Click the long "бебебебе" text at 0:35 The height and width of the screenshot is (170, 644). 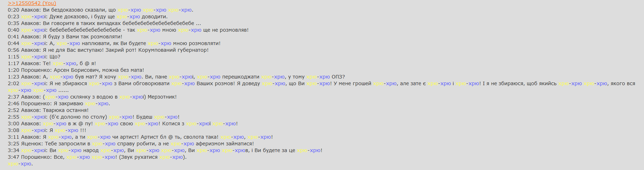pyautogui.click(x=158, y=23)
